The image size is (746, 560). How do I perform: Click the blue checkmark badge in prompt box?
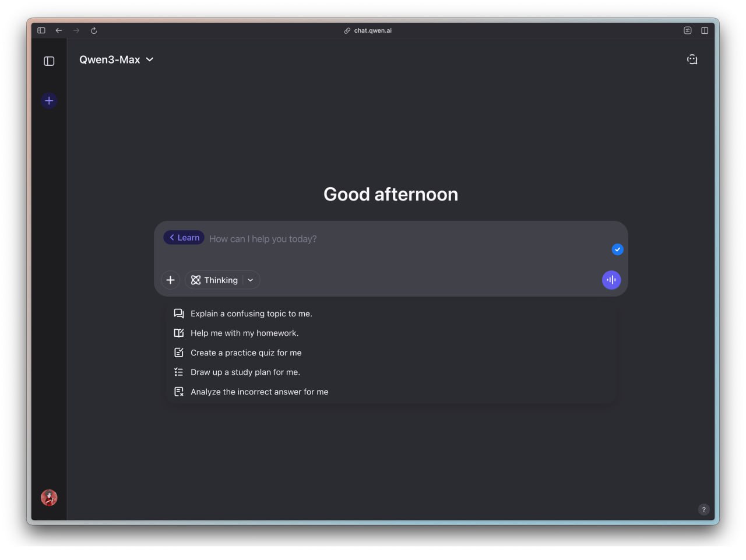[617, 249]
